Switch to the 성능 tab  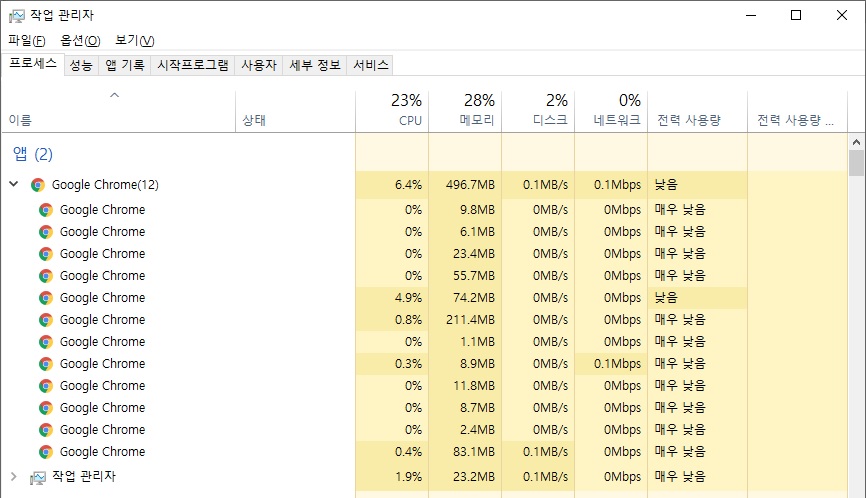(x=81, y=65)
